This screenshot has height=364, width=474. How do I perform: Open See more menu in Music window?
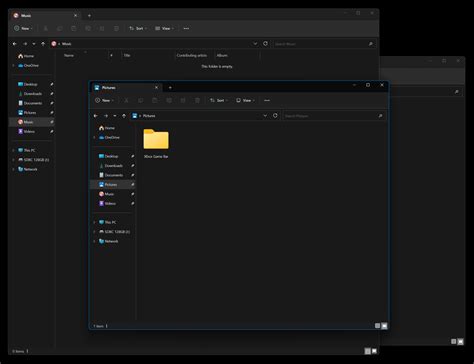click(x=186, y=28)
